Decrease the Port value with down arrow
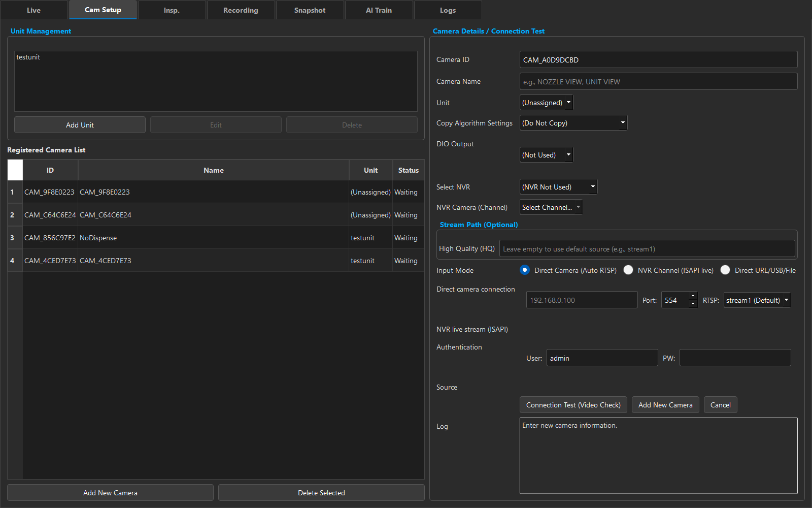 point(693,304)
